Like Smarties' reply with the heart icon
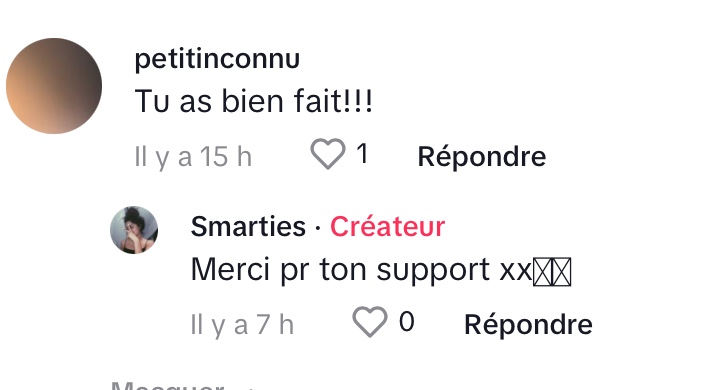The image size is (714, 390). 370,322
